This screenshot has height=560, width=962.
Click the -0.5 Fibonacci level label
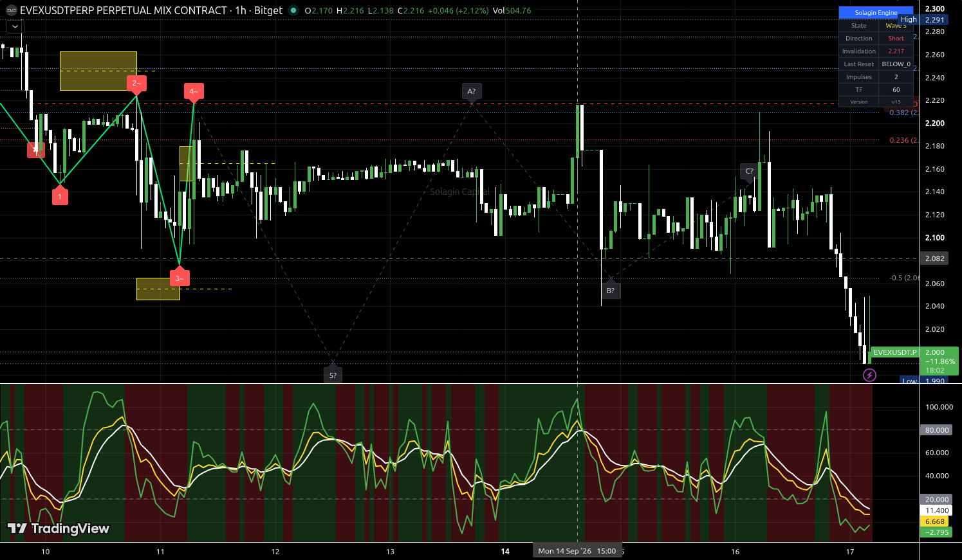coord(904,278)
